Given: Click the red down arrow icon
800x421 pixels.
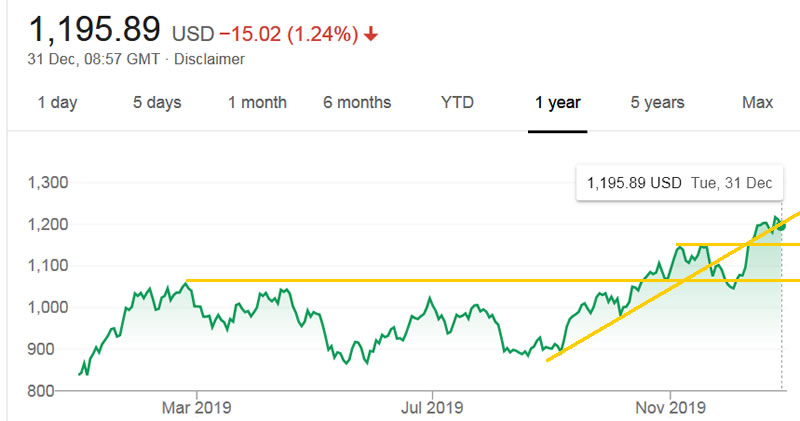Looking at the screenshot, I should (x=371, y=34).
